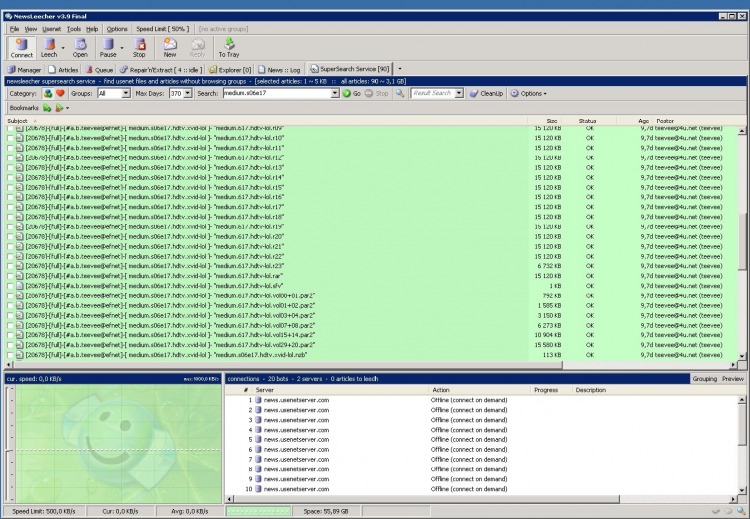Image resolution: width=750 pixels, height=519 pixels.
Task: Click the Stop download toolbar icon
Action: 140,44
